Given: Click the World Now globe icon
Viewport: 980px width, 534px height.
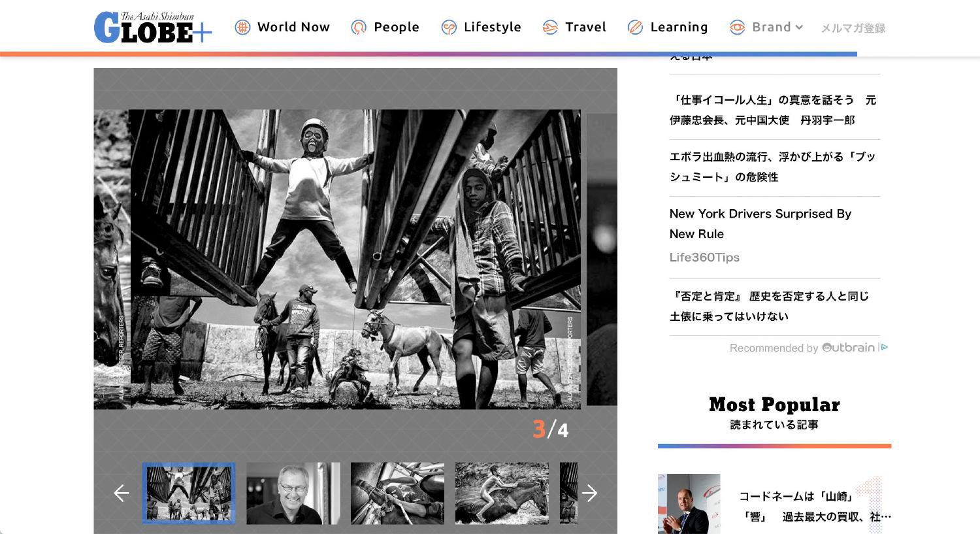Looking at the screenshot, I should point(242,27).
